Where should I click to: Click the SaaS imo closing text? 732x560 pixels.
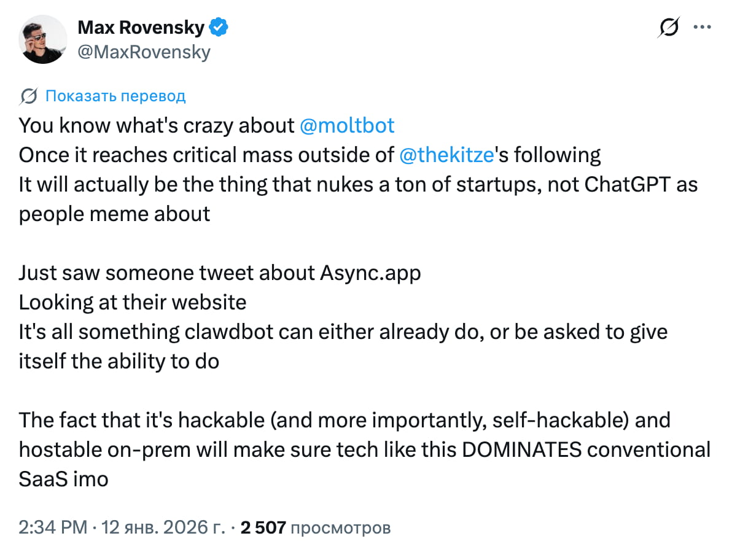tap(63, 479)
